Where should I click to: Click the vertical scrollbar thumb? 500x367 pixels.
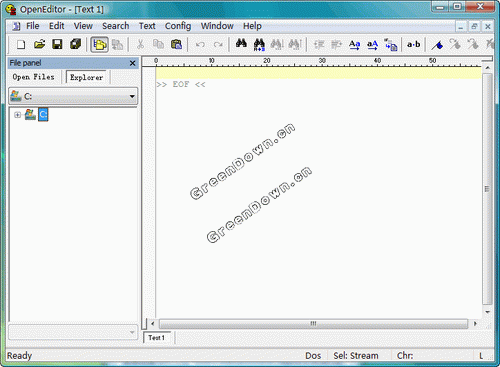(487, 189)
